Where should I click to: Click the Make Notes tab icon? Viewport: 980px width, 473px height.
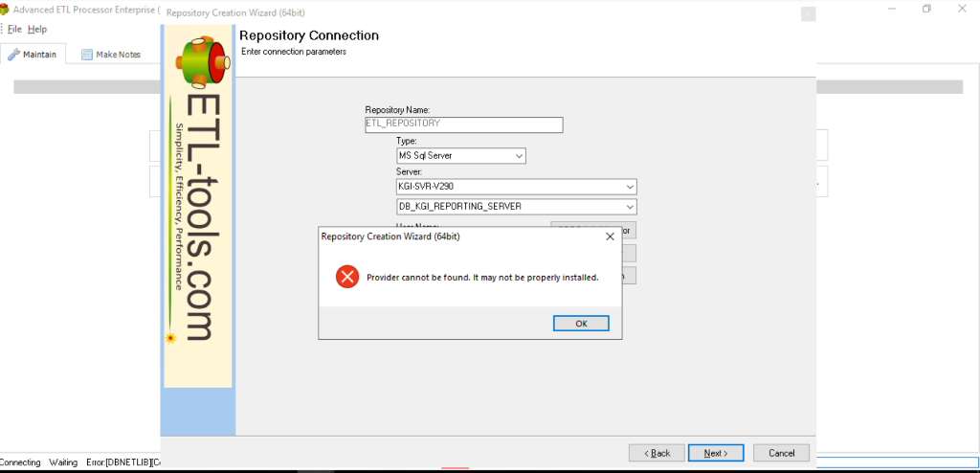click(x=87, y=55)
